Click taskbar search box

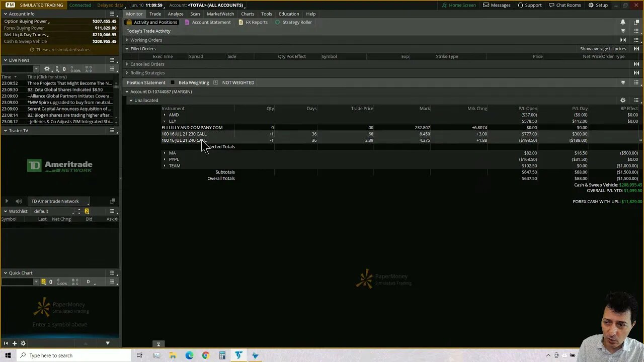click(x=74, y=355)
